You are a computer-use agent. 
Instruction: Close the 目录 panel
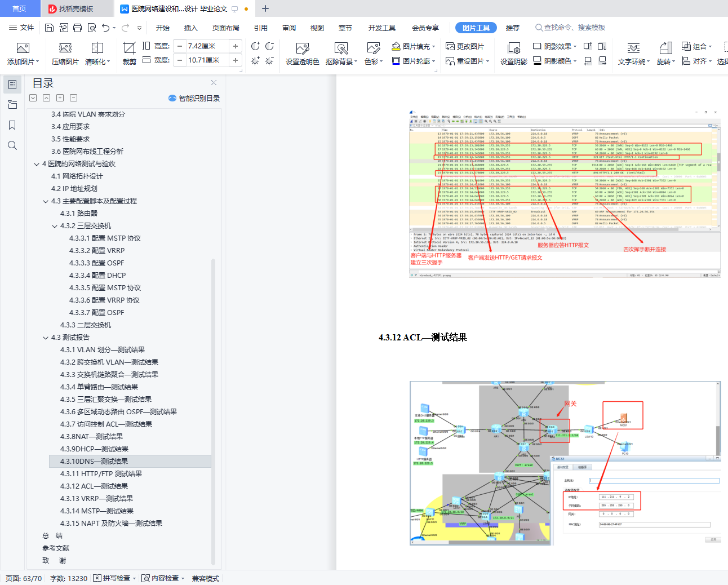point(214,83)
